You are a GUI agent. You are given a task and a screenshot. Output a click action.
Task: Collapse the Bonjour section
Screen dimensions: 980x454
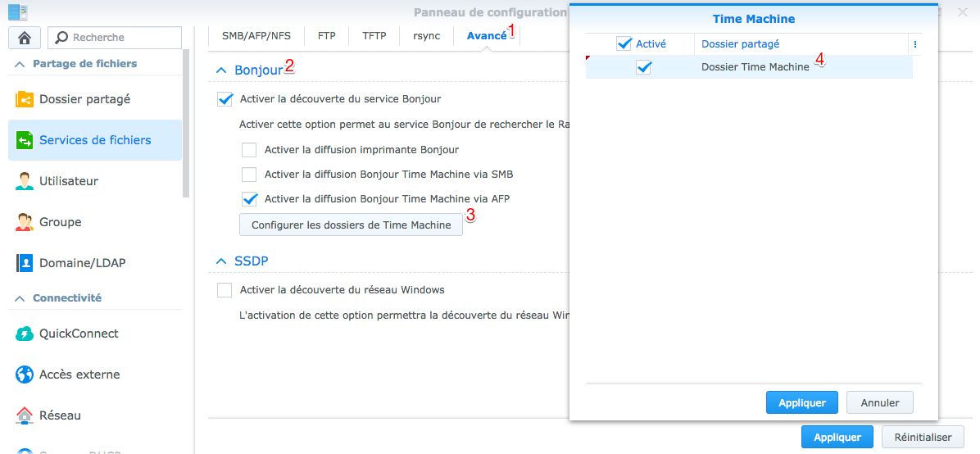[x=220, y=70]
